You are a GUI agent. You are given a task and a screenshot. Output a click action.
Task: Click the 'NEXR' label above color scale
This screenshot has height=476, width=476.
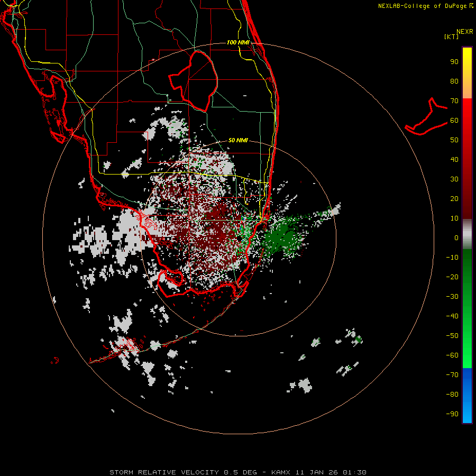465,32
